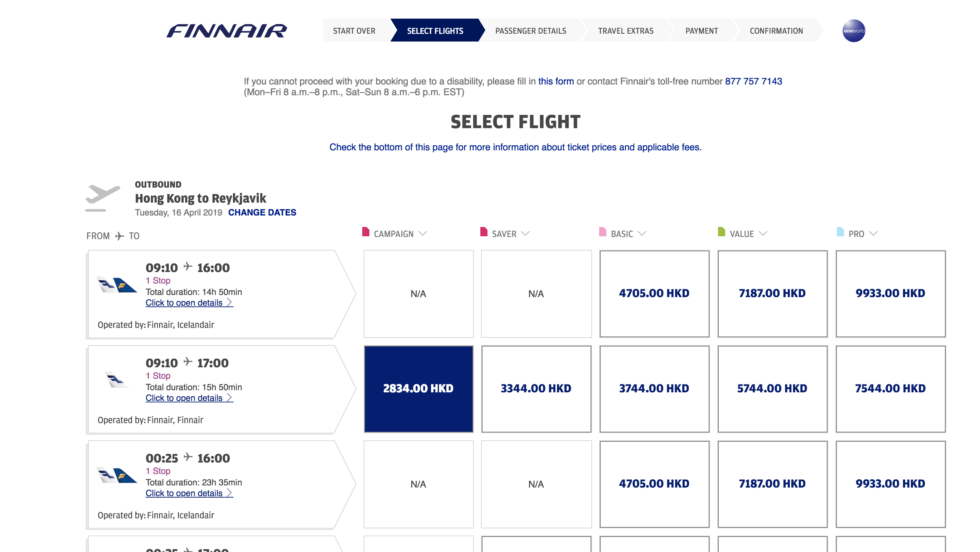This screenshot has width=980, height=552.
Task: Select the 7544.00 HKD Pro fare
Action: tap(890, 388)
